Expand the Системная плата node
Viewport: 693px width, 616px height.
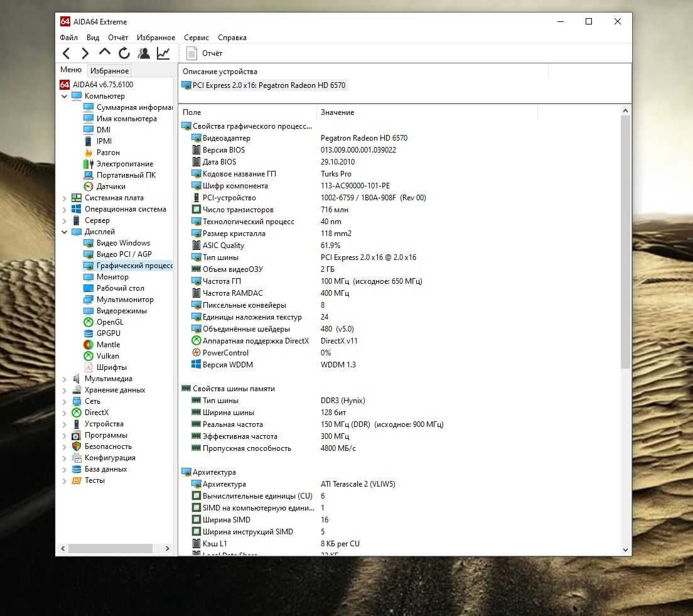(x=65, y=198)
